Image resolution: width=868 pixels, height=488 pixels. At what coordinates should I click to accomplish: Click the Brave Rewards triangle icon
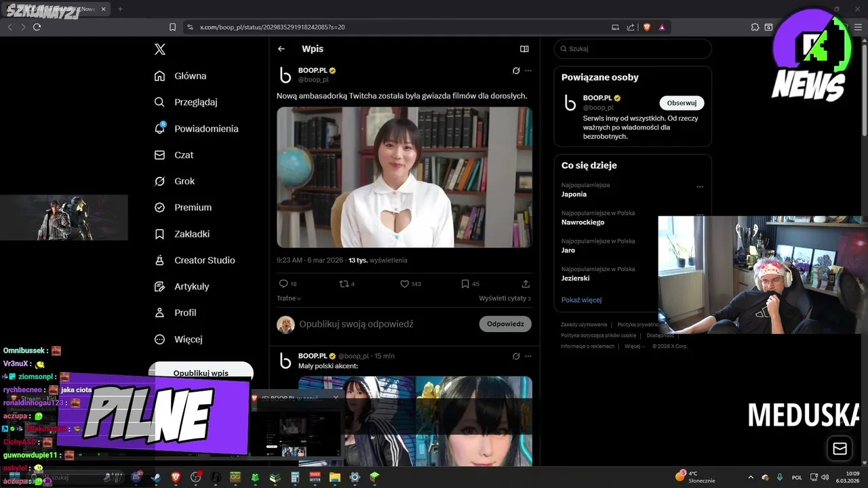click(662, 27)
